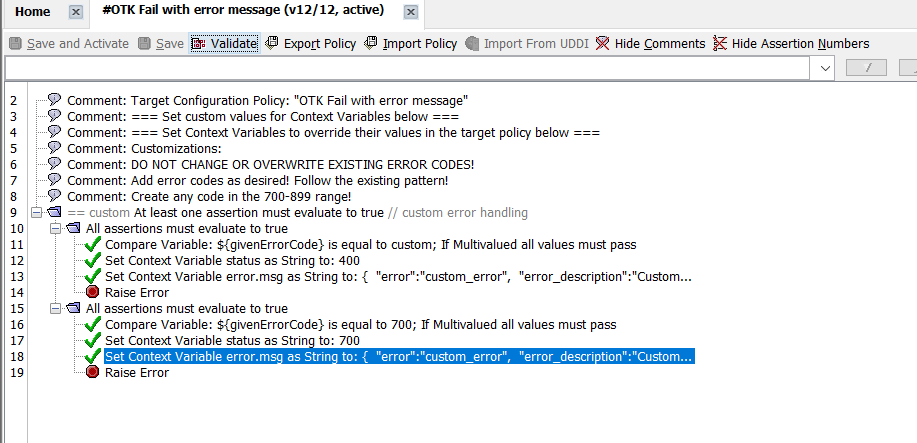Screen dimensions: 917x443
Task: Open the dropdown arrow of the search box
Action: click(x=826, y=68)
